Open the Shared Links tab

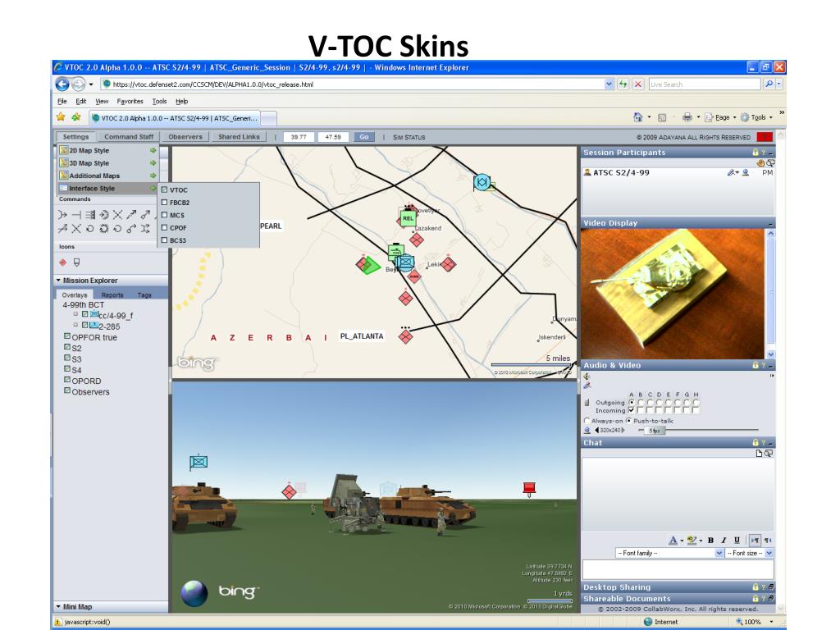239,137
